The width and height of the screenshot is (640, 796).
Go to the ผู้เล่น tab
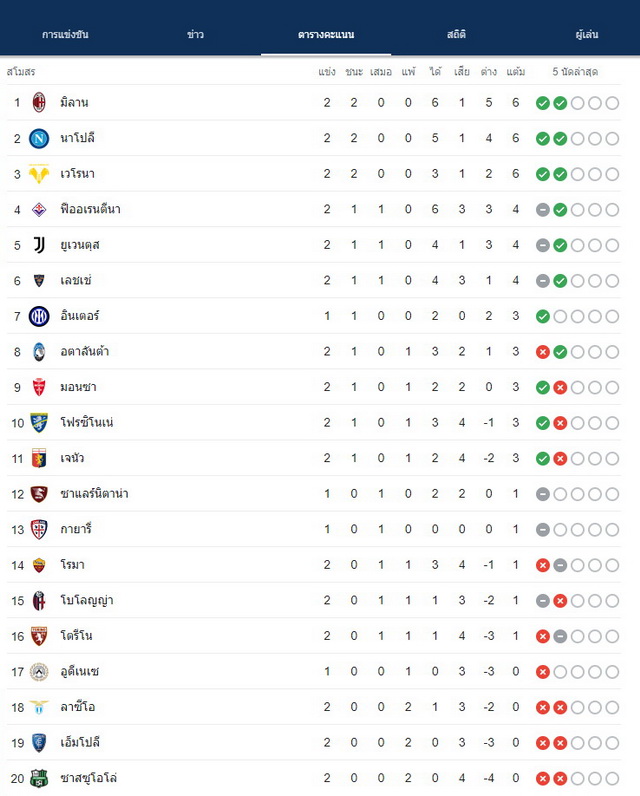[x=587, y=35]
